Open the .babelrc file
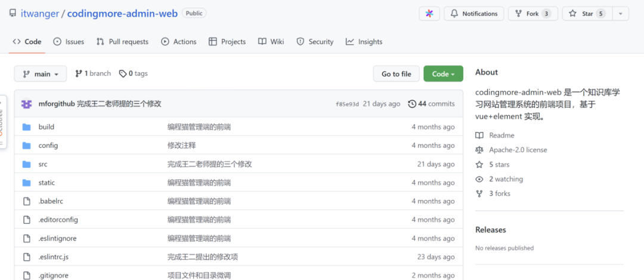Viewport: 644px width, 280px height. click(x=51, y=201)
